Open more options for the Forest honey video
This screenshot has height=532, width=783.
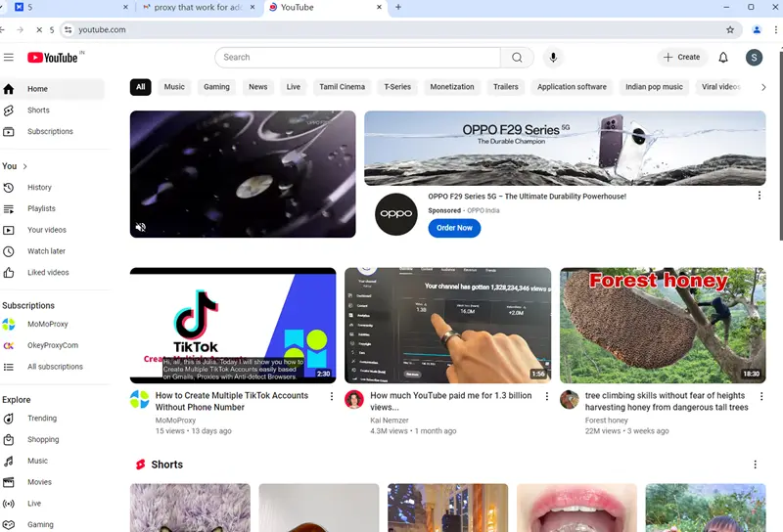pos(761,396)
